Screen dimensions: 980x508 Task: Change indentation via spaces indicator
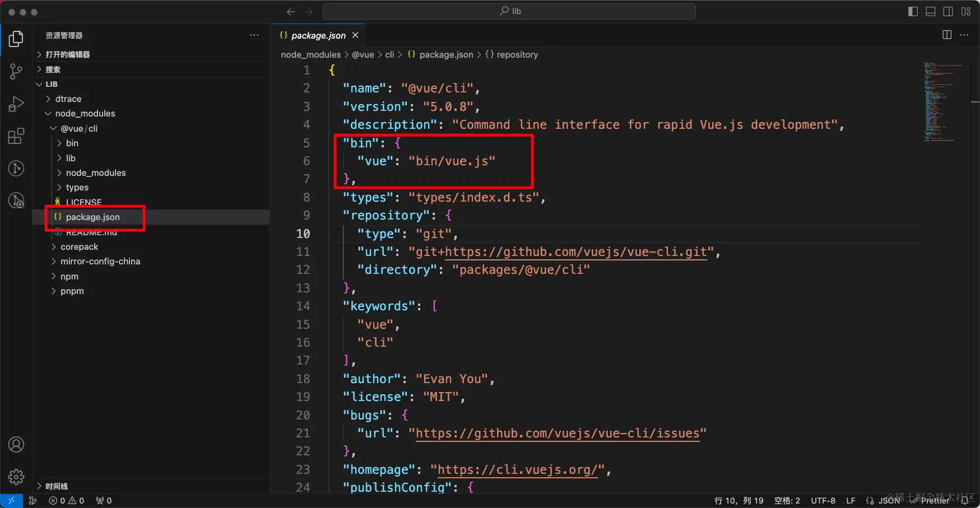click(x=787, y=501)
